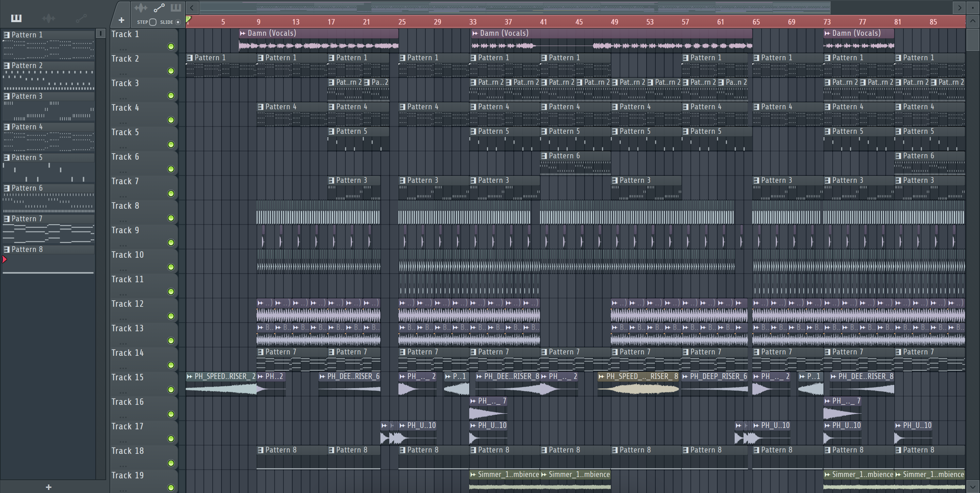The width and height of the screenshot is (980, 493).
Task: Click the green playhead marker at start
Action: tap(188, 19)
